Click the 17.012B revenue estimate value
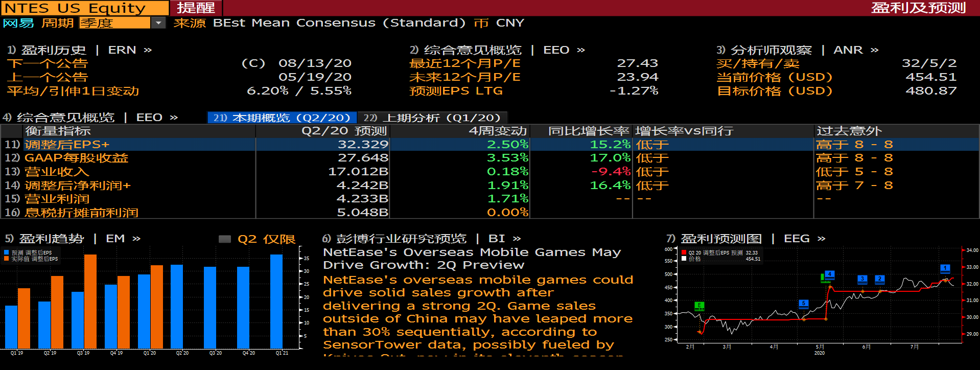 point(358,172)
